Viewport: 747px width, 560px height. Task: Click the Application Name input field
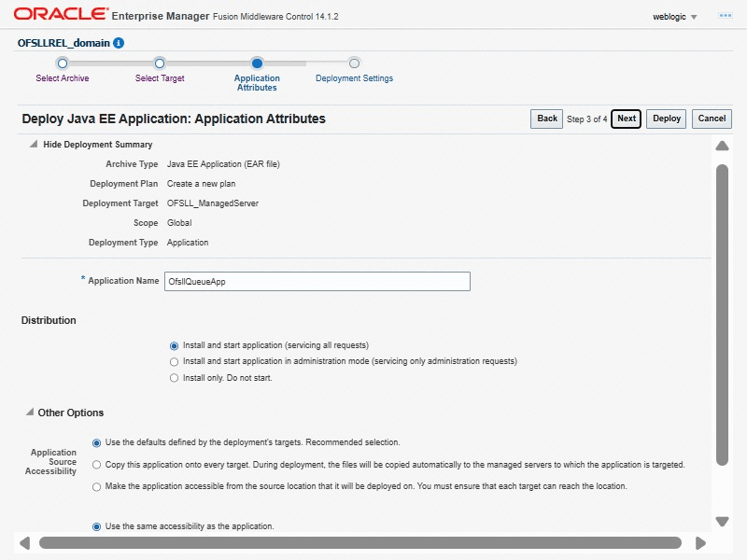[317, 282]
